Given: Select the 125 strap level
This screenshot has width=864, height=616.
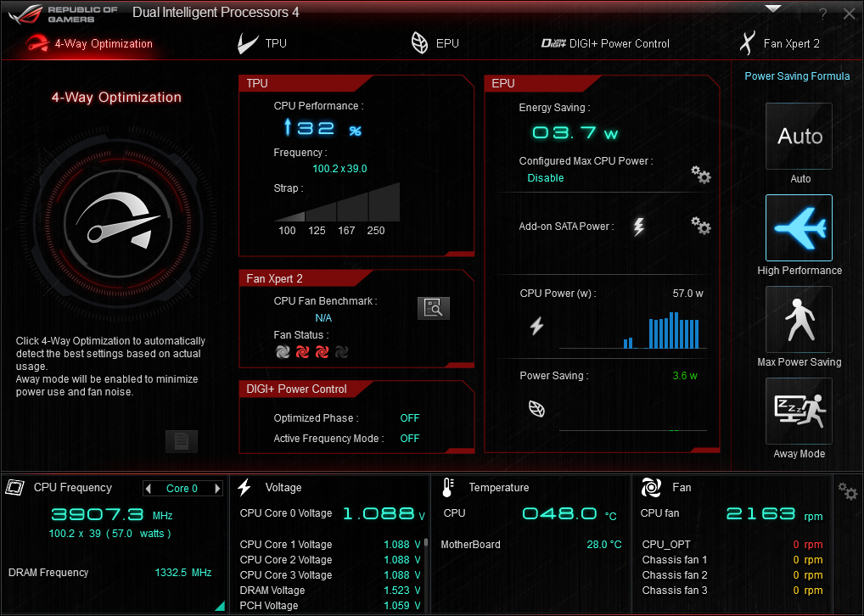Looking at the screenshot, I should click(x=317, y=230).
